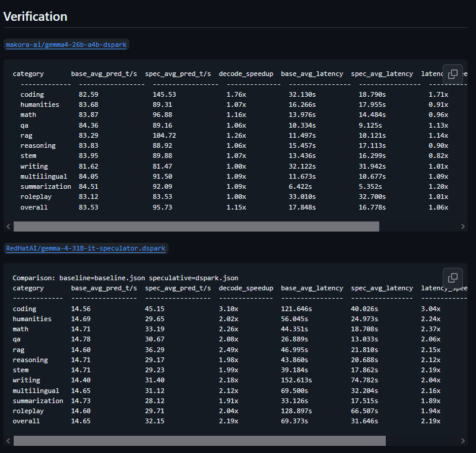
Task: Click the coding 3.10x speedup in second table
Action: pos(229,309)
